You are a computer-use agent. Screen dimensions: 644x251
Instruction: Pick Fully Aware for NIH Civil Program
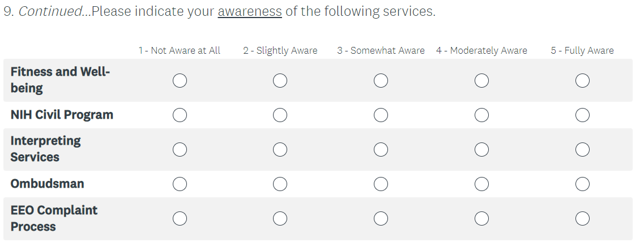pyautogui.click(x=582, y=115)
